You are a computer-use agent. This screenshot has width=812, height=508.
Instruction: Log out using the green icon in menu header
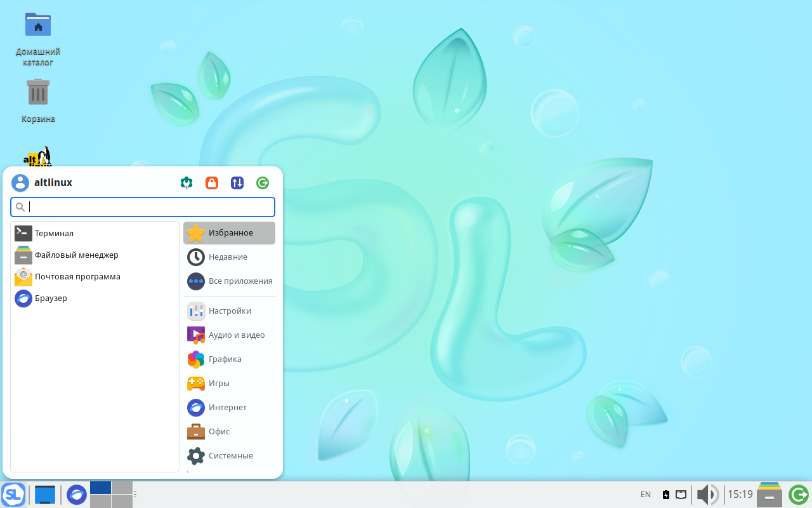[x=262, y=182]
